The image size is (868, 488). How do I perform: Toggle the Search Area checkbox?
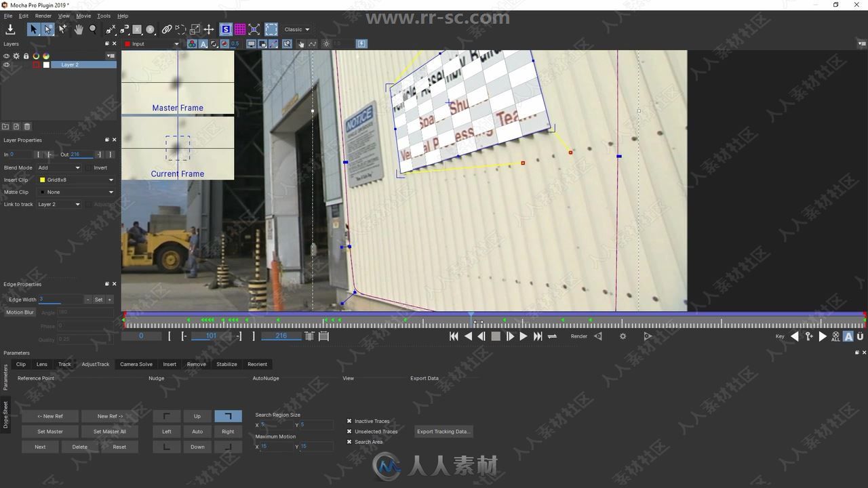click(x=349, y=442)
